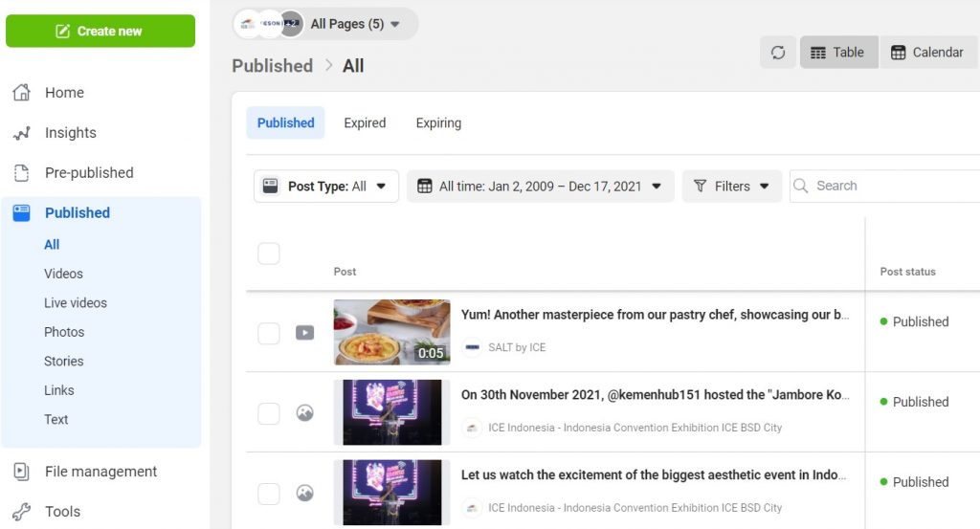Image resolution: width=980 pixels, height=529 pixels.
Task: Click the Create new button
Action: (x=100, y=31)
